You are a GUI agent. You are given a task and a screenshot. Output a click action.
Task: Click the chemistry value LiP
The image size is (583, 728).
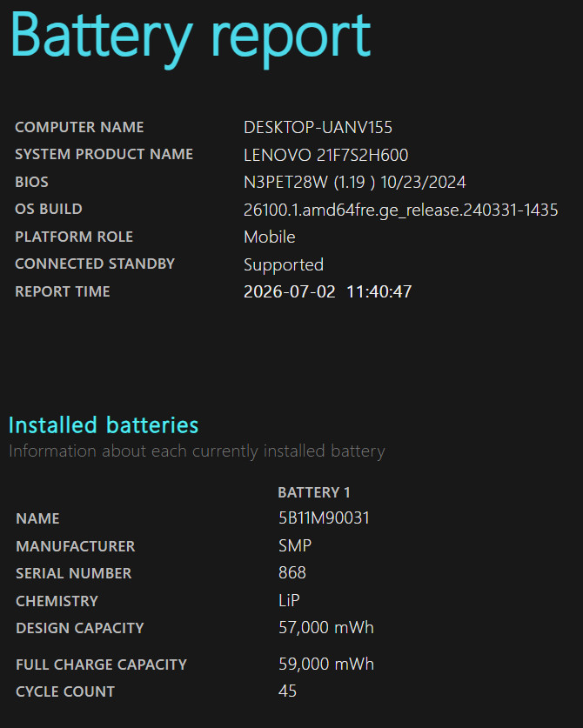click(289, 600)
